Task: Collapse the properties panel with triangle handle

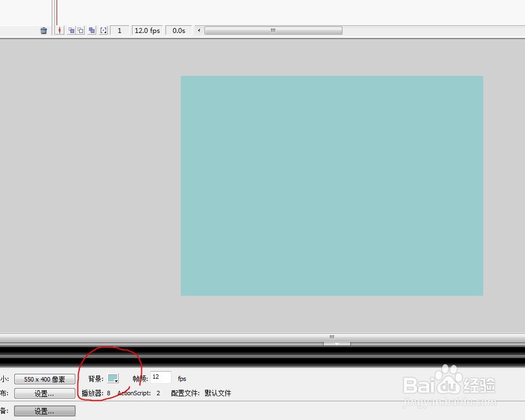Action: (x=337, y=344)
